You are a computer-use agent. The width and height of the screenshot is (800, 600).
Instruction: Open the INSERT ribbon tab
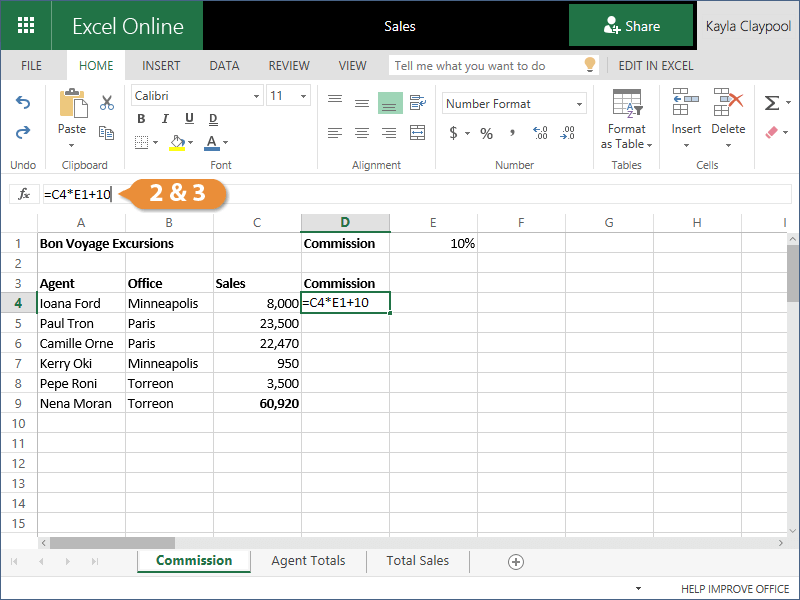point(161,66)
